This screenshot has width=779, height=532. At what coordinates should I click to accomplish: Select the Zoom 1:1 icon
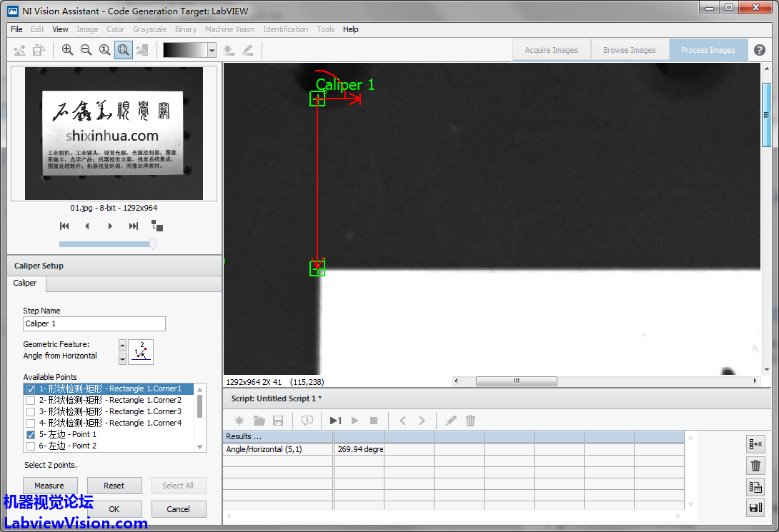coord(104,50)
